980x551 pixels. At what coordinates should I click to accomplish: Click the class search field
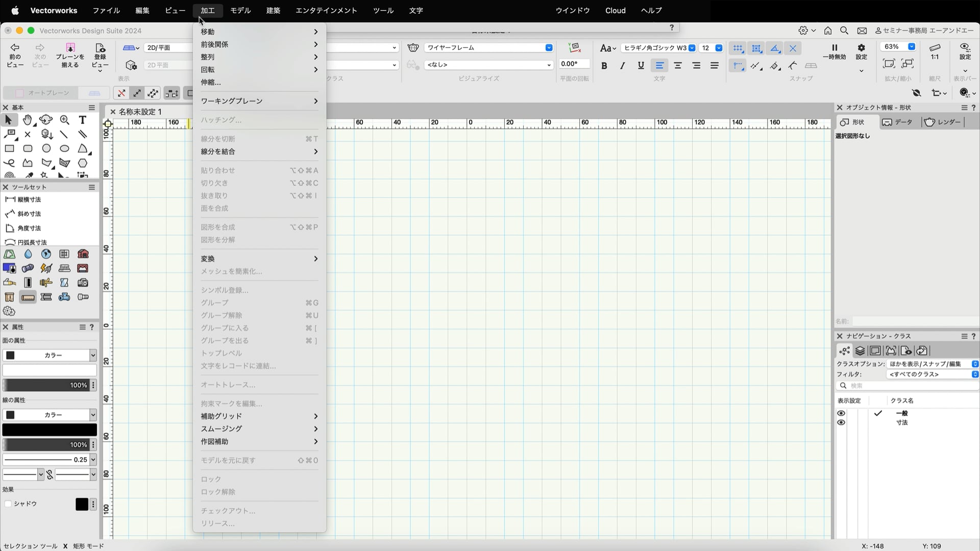pos(907,386)
